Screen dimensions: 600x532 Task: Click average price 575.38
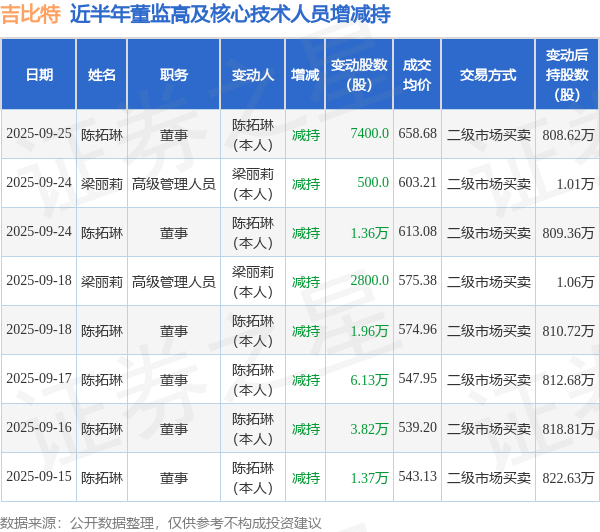417,281
